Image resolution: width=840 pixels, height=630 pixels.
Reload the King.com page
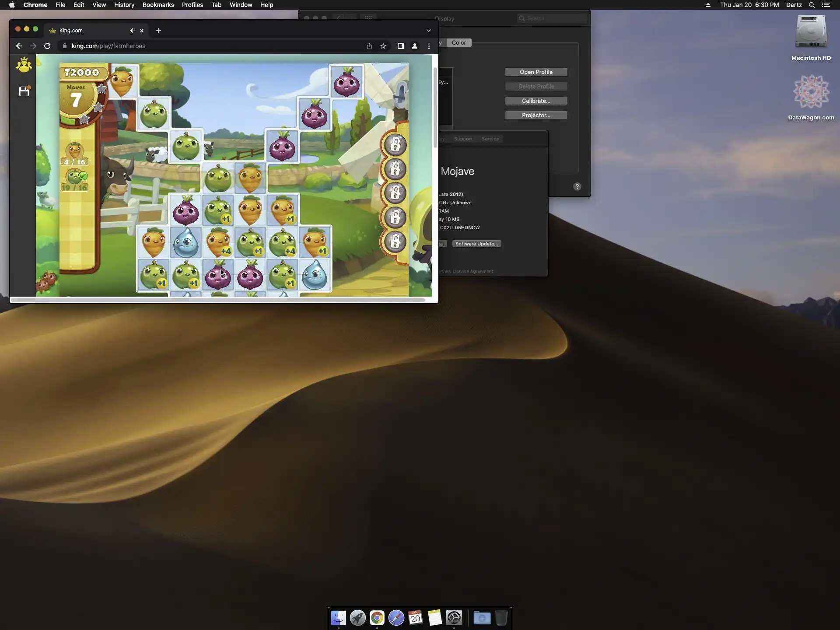point(47,46)
